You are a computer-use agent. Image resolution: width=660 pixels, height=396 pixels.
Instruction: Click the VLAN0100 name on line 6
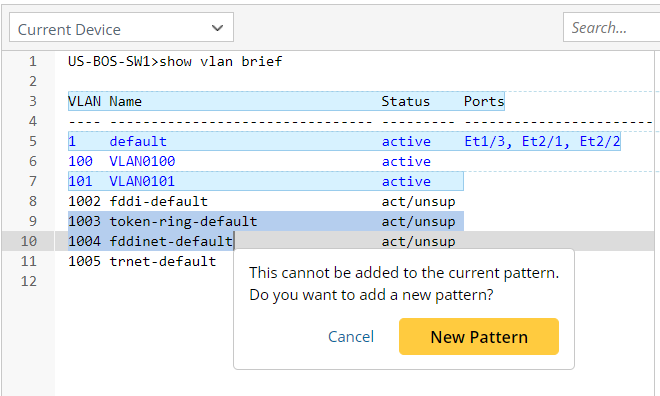142,161
